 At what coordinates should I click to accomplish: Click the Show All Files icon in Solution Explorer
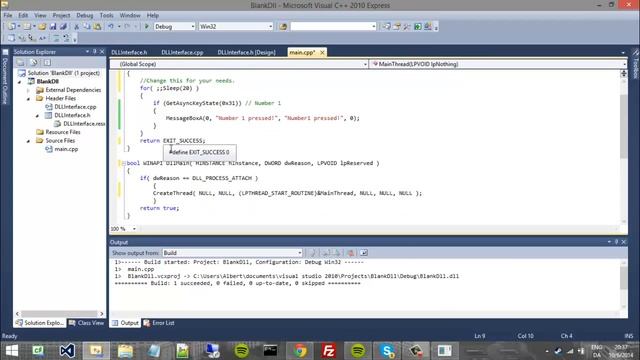[x=34, y=62]
